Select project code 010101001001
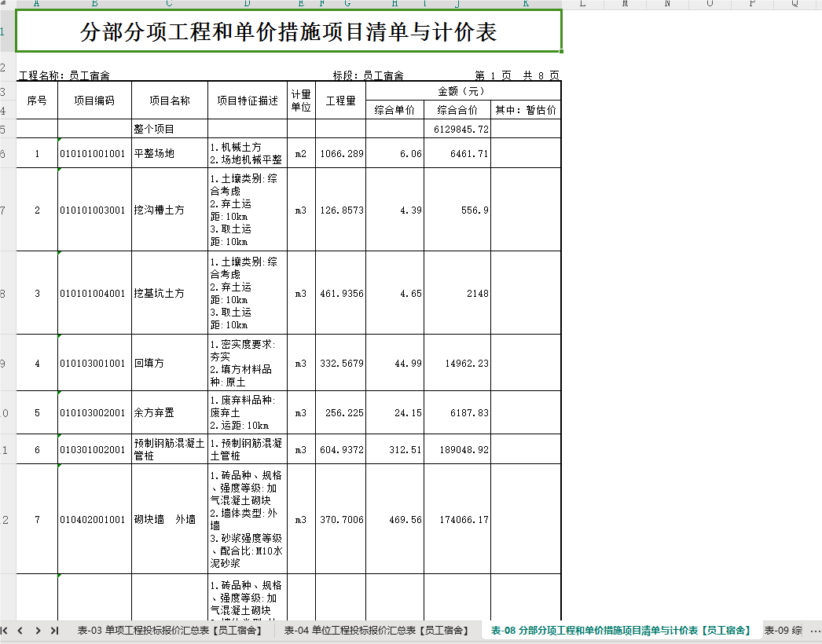 point(94,153)
